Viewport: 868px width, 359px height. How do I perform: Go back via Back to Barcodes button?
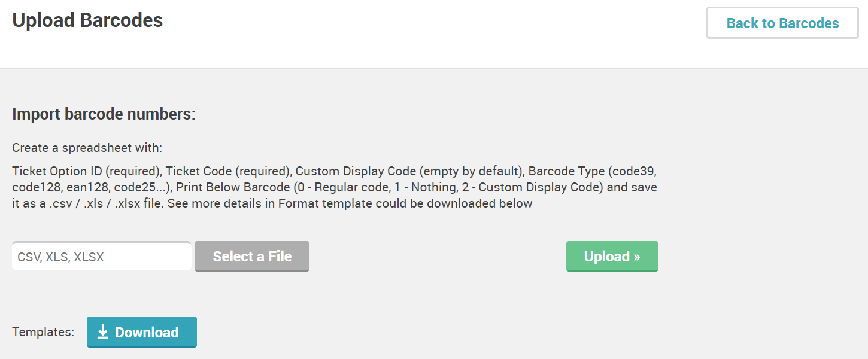coord(782,23)
